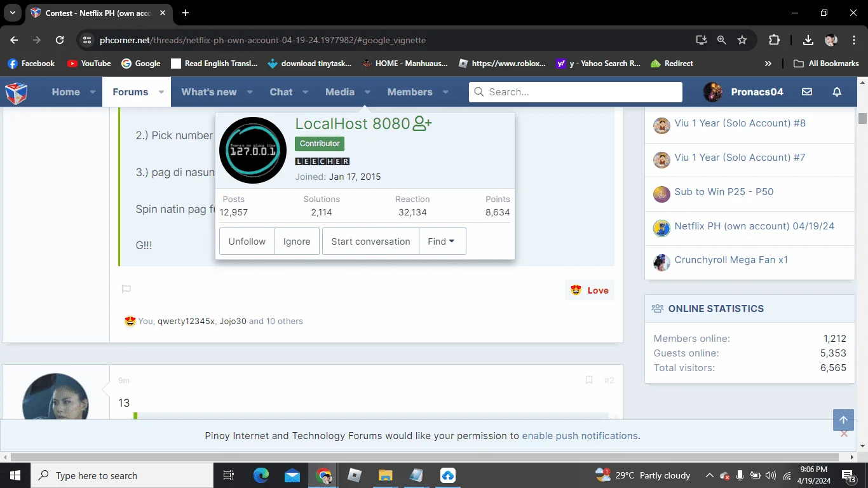This screenshot has width=868, height=488.
Task: Show hidden system tray icons
Action: coord(709,475)
